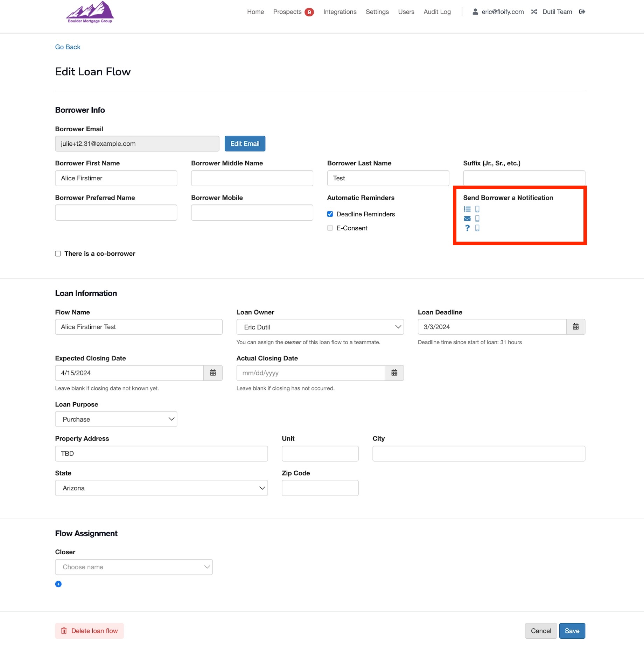Viewport: 644px width, 645px height.
Task: Open the Prospects menu item
Action: pyautogui.click(x=287, y=12)
